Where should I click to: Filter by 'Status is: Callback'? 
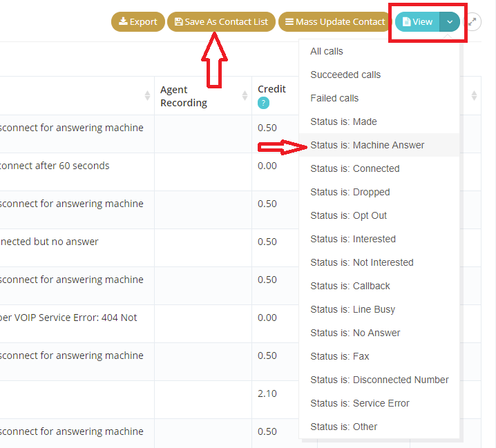tap(350, 286)
